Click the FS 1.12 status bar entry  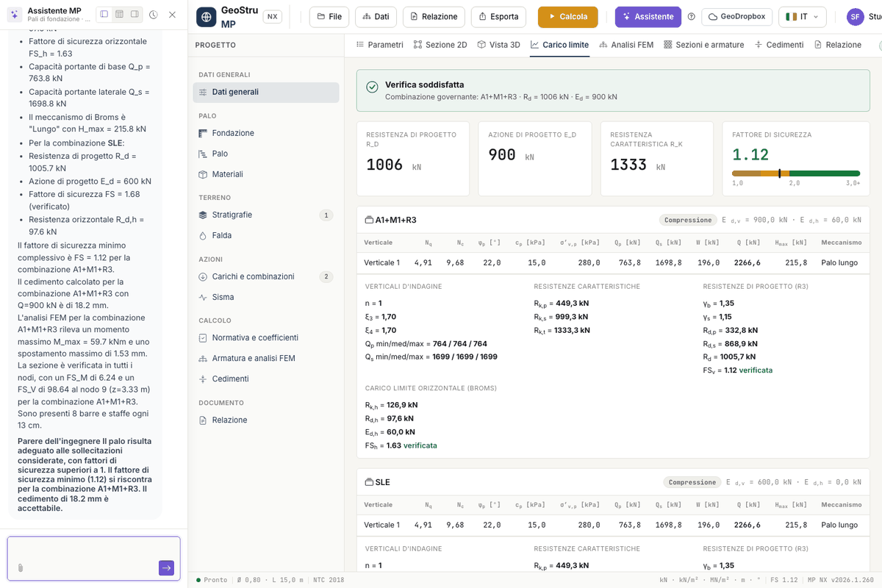(784, 580)
